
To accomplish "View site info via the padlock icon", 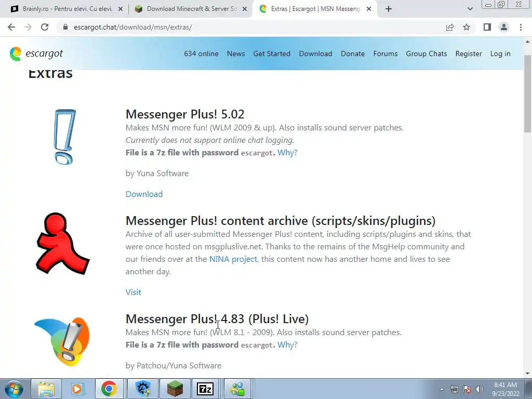I will (x=65, y=27).
